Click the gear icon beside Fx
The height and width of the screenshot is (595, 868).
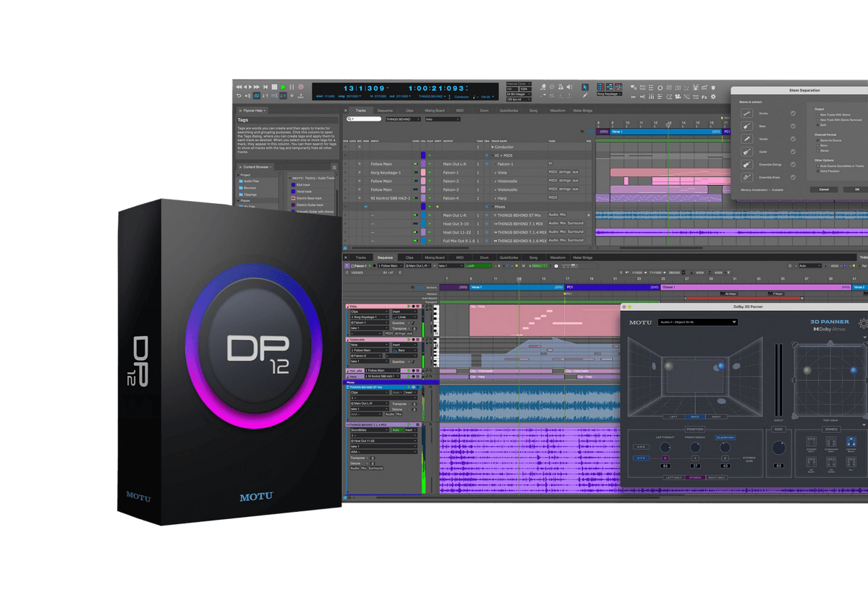coord(713,97)
